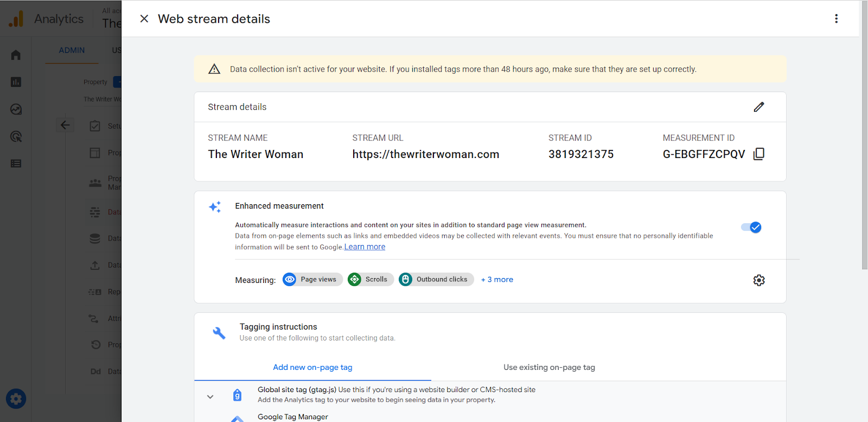Open Reports from the left navigation

click(16, 82)
